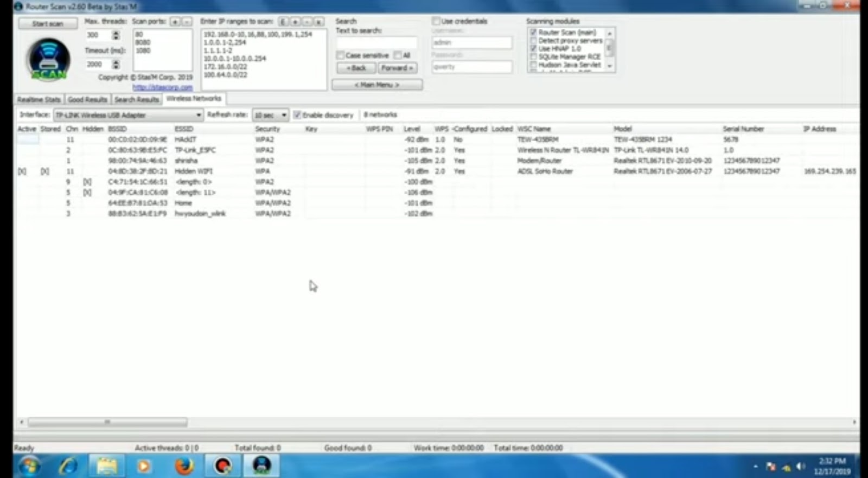Enable Detect proxy servers module
The image size is (868, 478).
533,41
